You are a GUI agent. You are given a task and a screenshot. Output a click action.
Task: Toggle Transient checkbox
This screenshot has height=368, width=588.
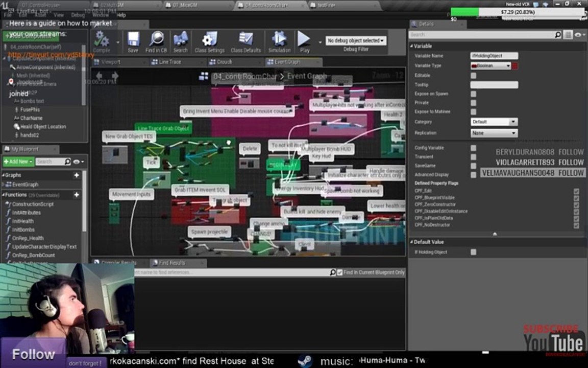474,157
